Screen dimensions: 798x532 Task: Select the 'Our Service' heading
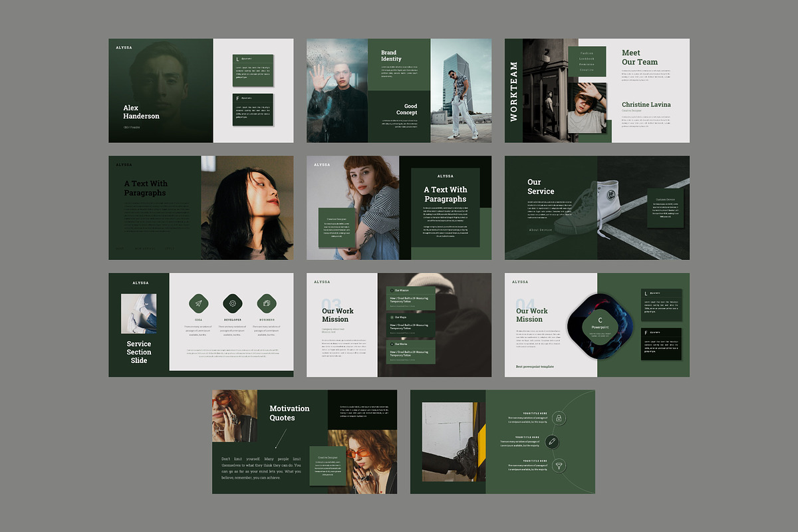point(541,187)
